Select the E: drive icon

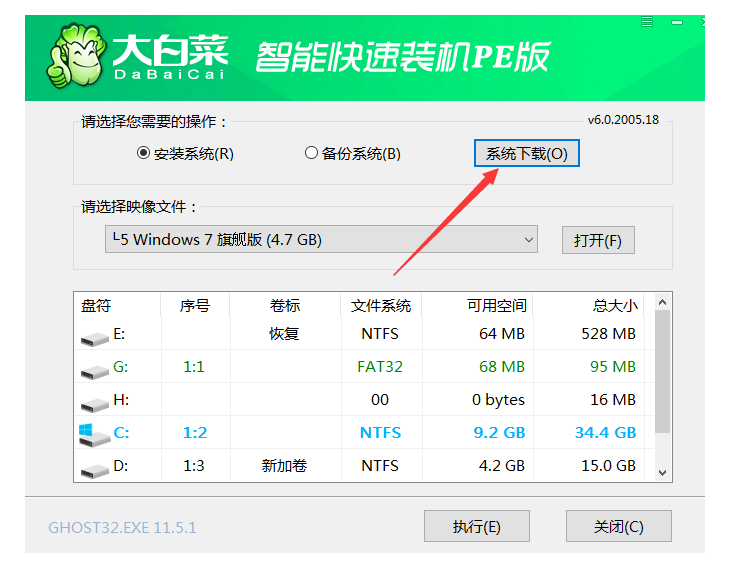(x=94, y=338)
